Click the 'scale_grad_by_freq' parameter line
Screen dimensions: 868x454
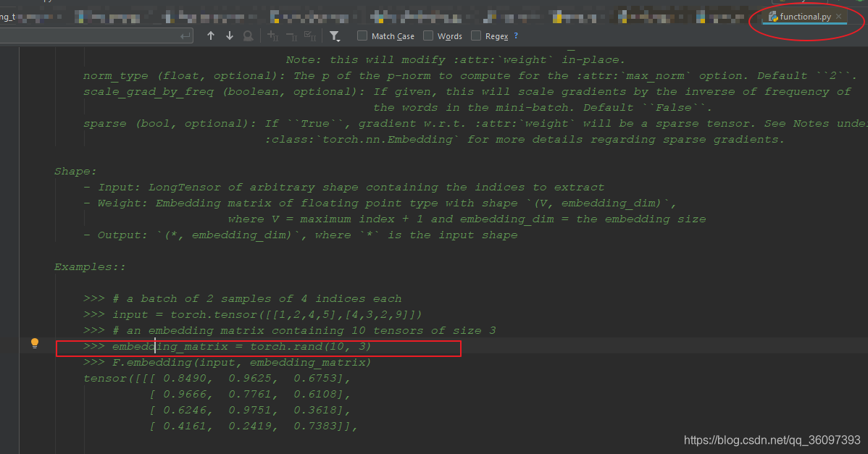coord(467,91)
